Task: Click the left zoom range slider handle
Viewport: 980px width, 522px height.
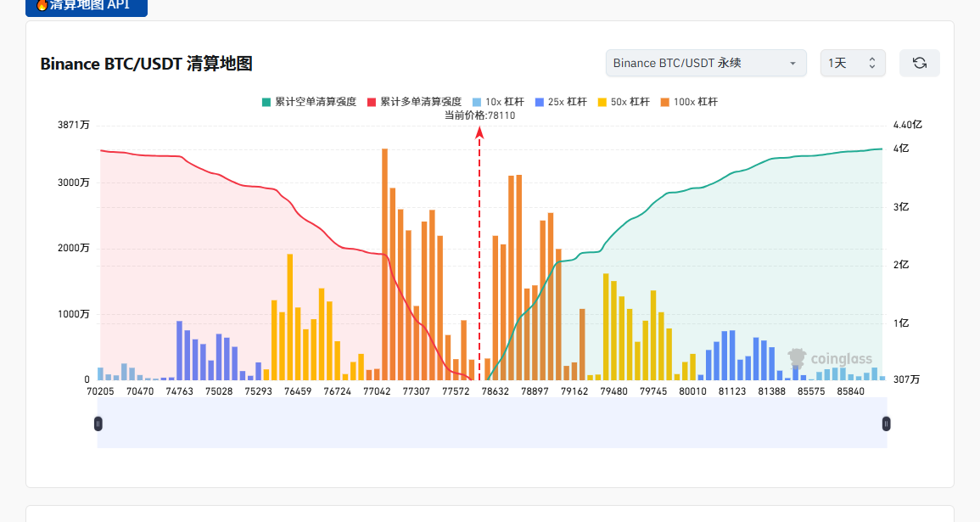Action: click(x=98, y=424)
